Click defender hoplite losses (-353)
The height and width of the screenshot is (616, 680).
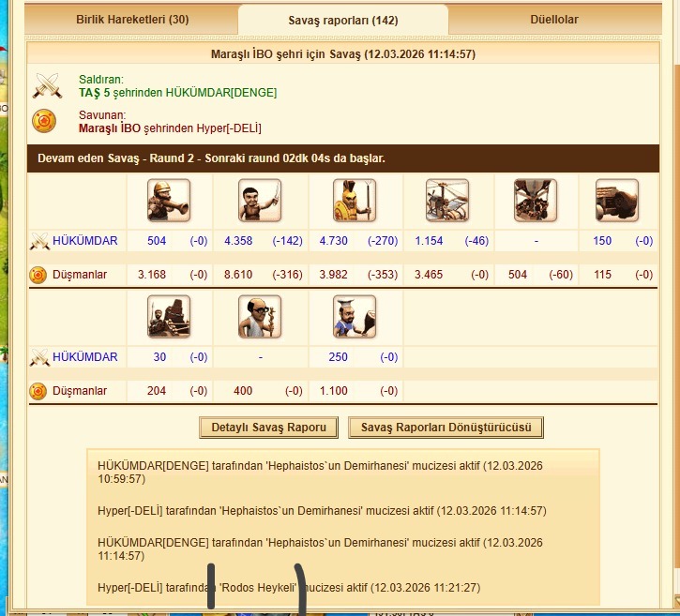383,275
